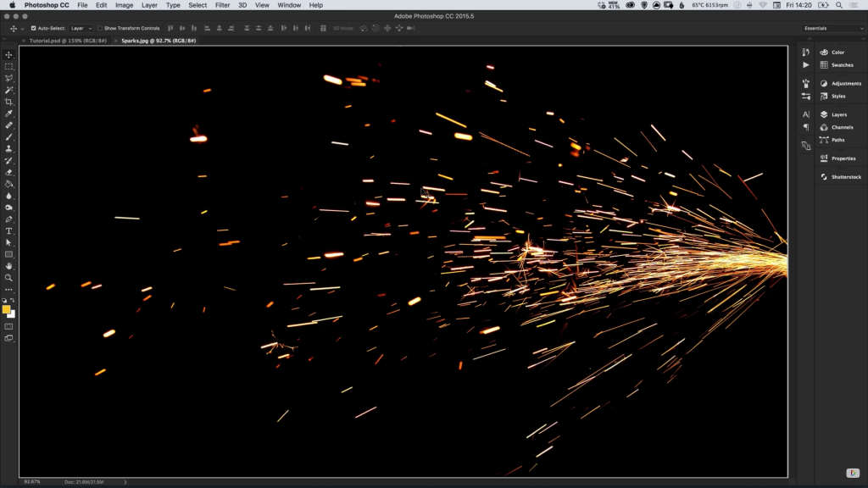
Task: Click the white background color swatch
Action: [13, 315]
